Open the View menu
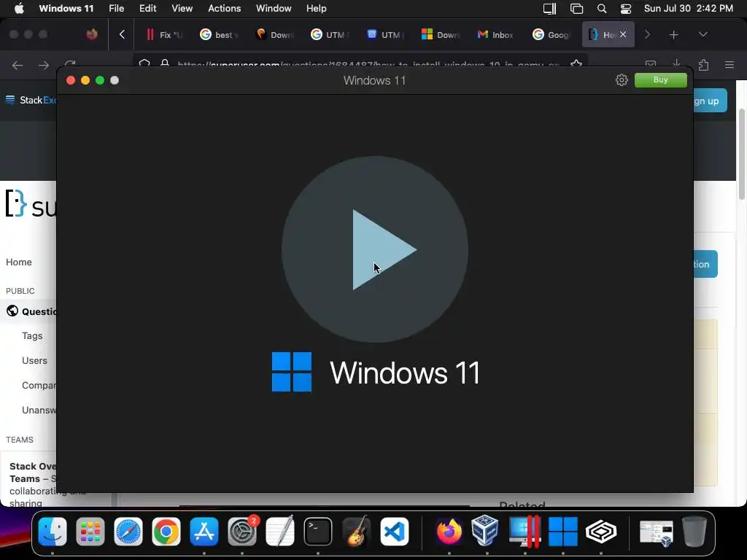747x560 pixels. 182,9
